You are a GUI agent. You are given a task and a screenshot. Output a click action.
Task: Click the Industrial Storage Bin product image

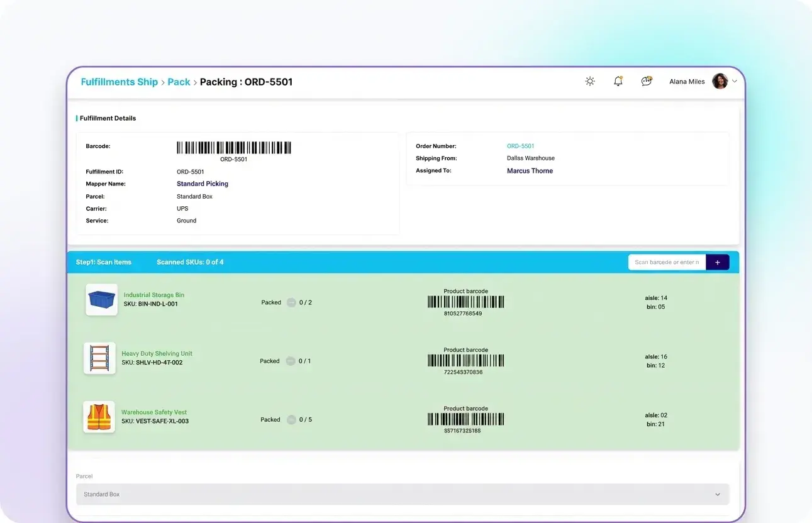[x=101, y=299]
